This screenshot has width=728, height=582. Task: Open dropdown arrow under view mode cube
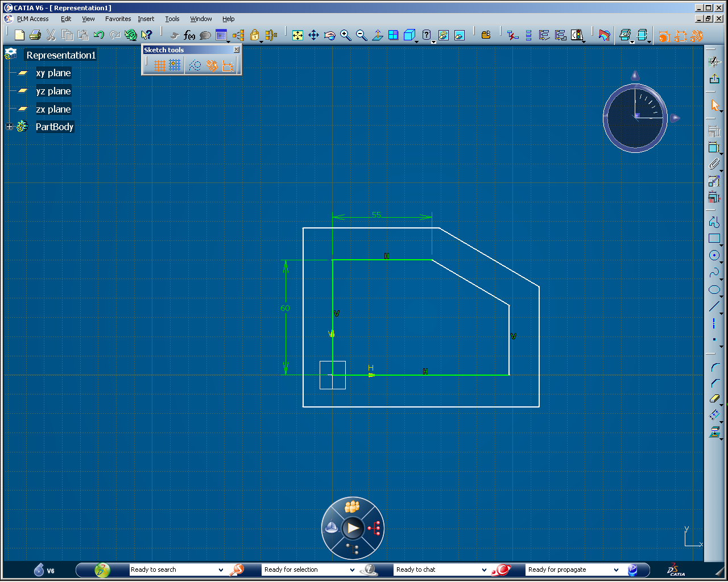[x=417, y=42]
